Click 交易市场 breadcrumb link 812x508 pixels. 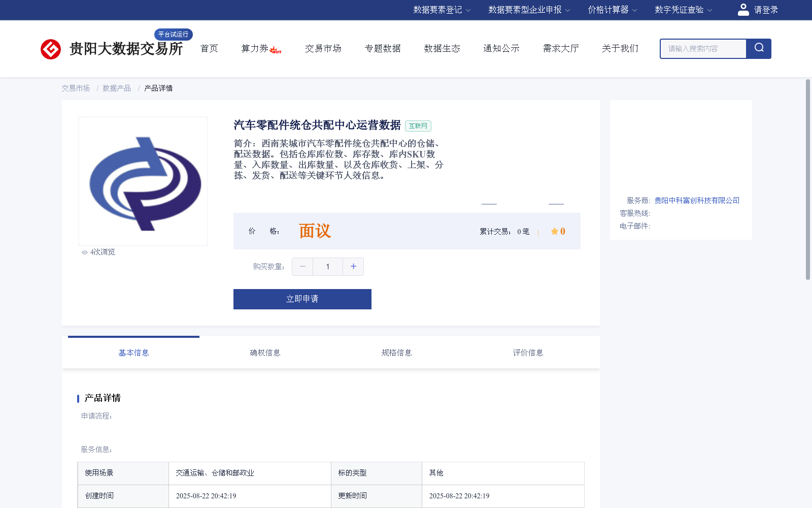click(x=76, y=88)
